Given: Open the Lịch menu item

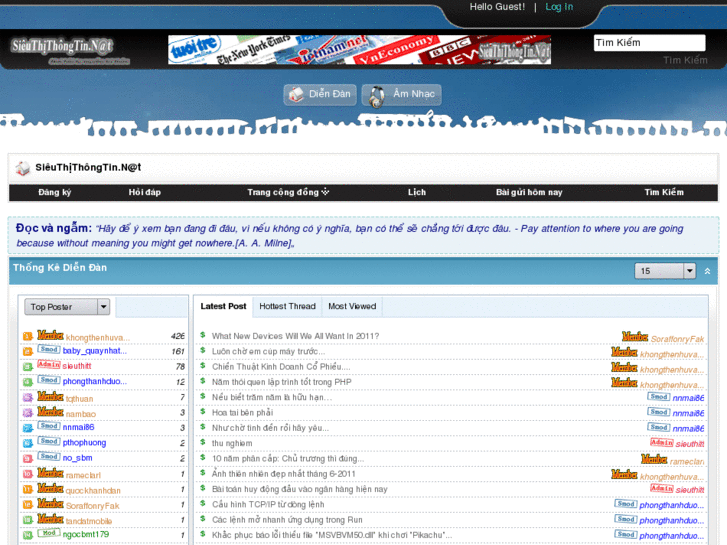Looking at the screenshot, I should click(x=417, y=192).
